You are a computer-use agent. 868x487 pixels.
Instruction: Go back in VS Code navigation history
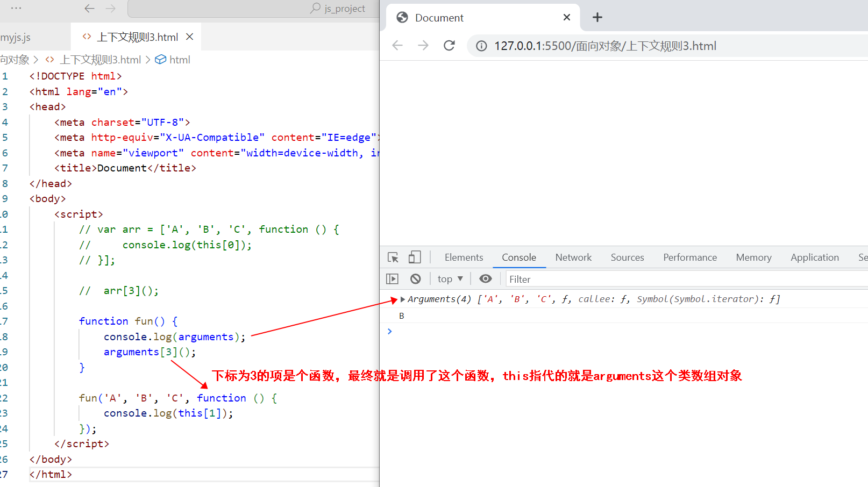(90, 9)
